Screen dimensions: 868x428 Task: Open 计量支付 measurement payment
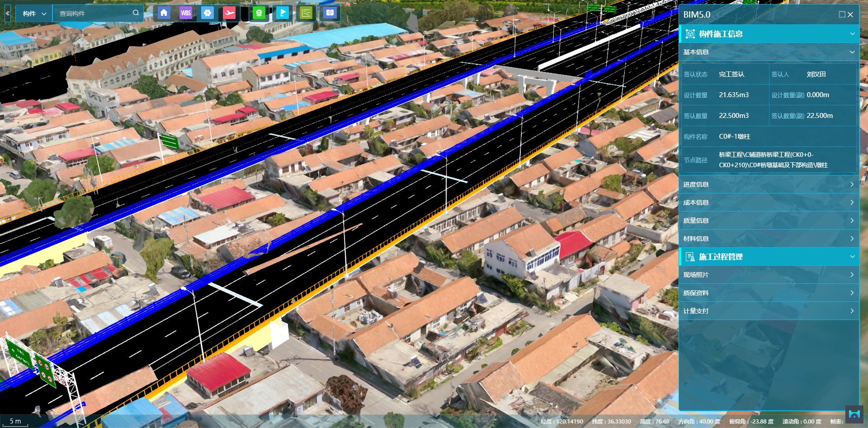769,311
